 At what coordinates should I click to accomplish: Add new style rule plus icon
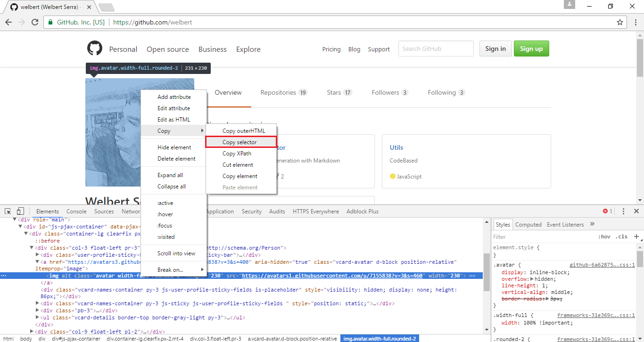(636, 236)
